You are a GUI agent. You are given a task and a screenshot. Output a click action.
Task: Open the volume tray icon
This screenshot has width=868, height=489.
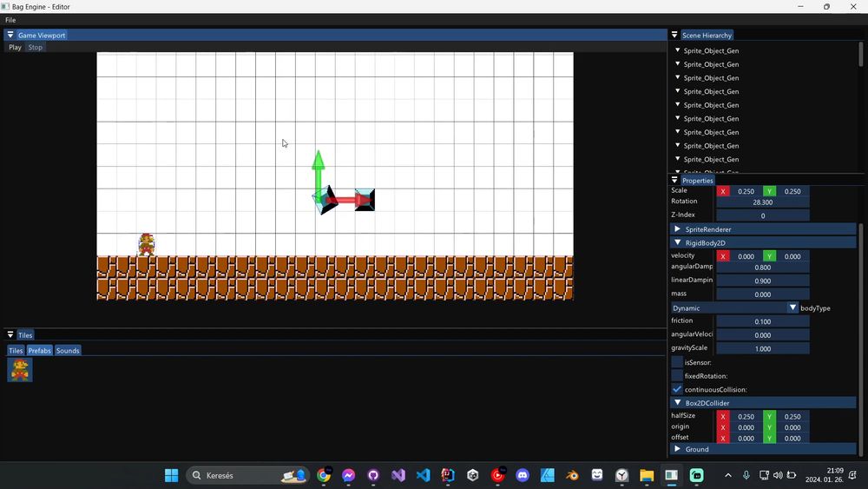click(x=778, y=475)
